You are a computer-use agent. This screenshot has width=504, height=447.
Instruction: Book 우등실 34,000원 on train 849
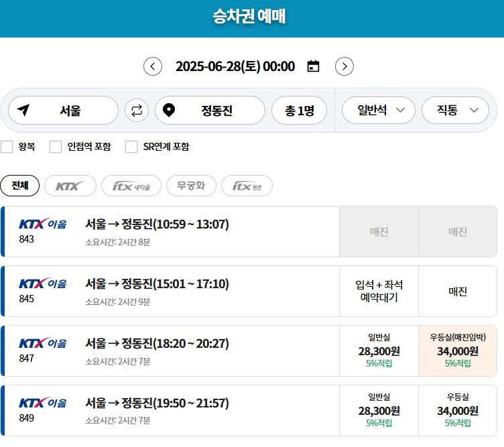coord(458,410)
